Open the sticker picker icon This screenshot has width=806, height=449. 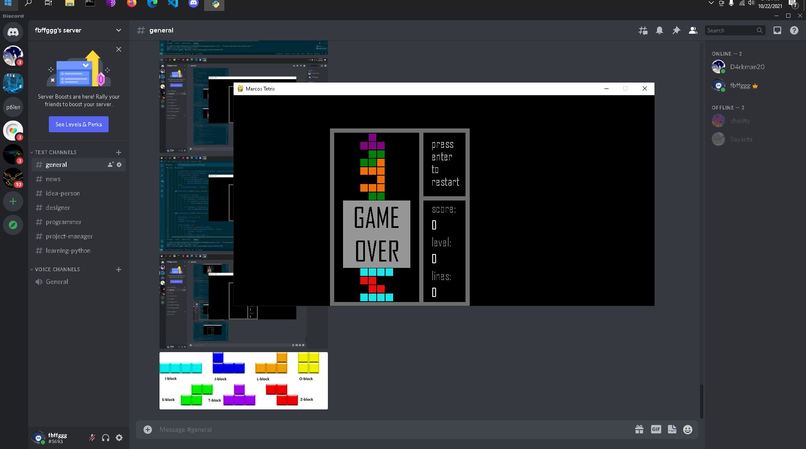point(672,429)
